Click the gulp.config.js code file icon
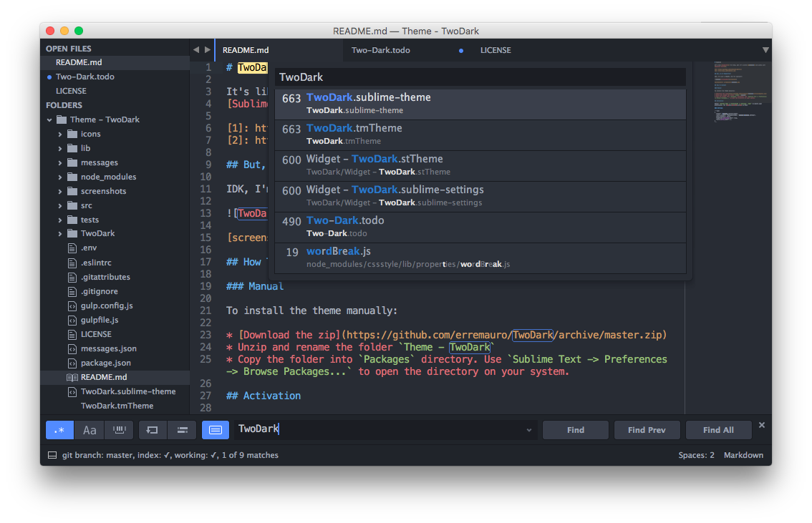The image size is (812, 523). pos(72,306)
